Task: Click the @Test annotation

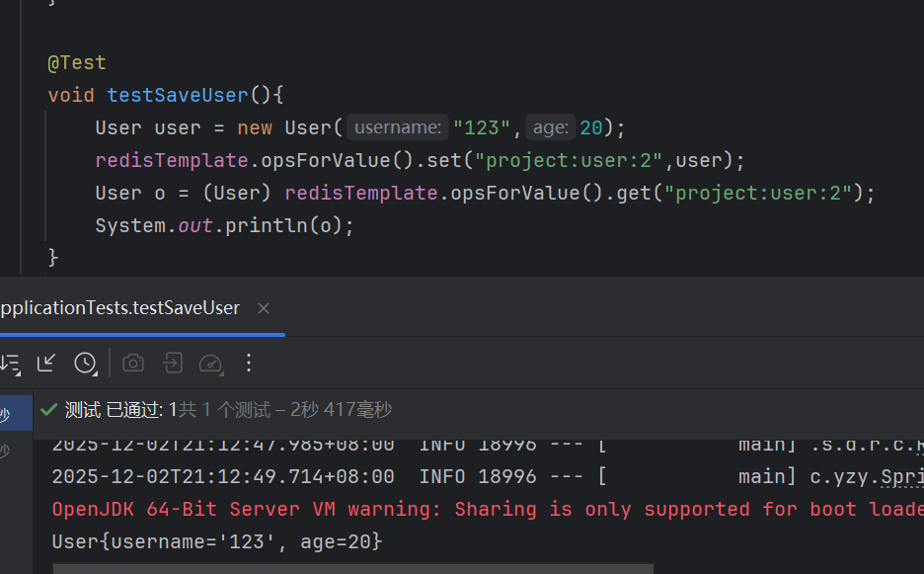Action: click(77, 62)
